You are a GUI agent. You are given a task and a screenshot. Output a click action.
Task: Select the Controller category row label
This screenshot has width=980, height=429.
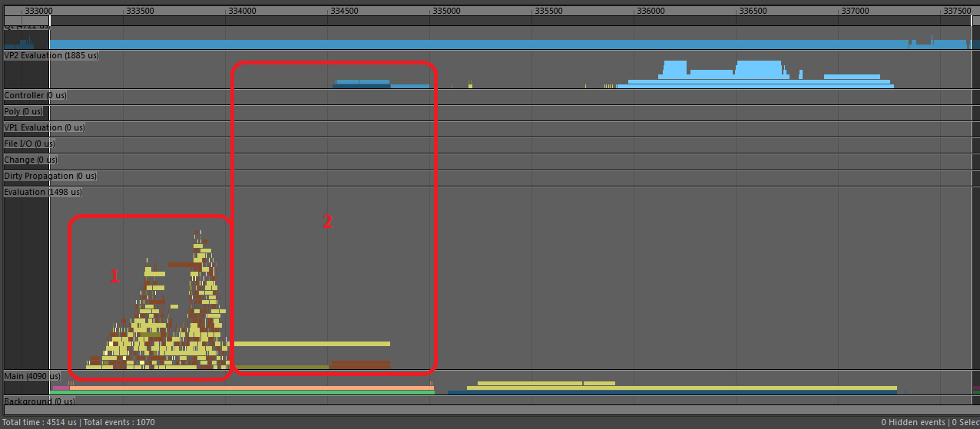click(x=35, y=96)
